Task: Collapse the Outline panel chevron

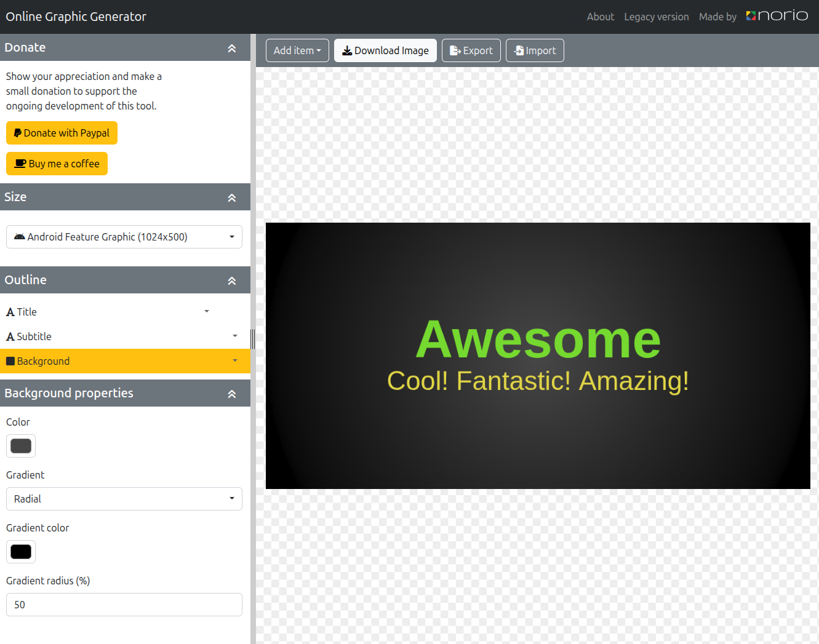Action: (x=232, y=280)
